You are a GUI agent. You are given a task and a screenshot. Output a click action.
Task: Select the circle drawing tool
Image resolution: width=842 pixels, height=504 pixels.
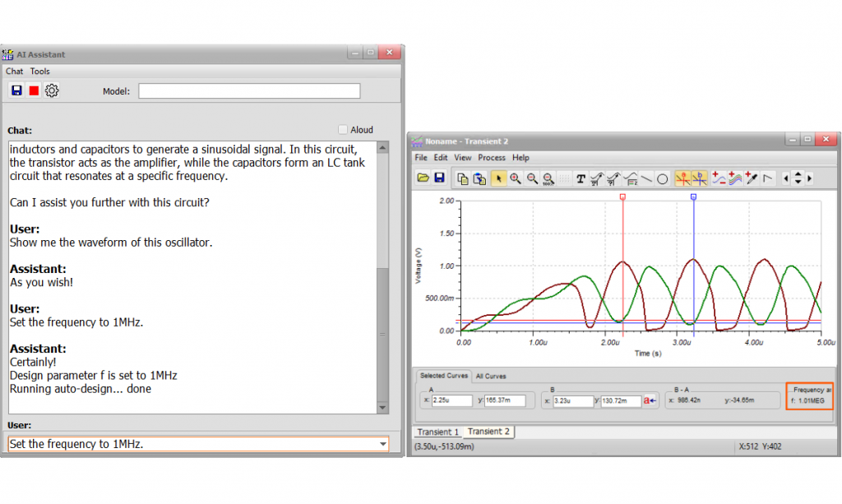coord(663,178)
